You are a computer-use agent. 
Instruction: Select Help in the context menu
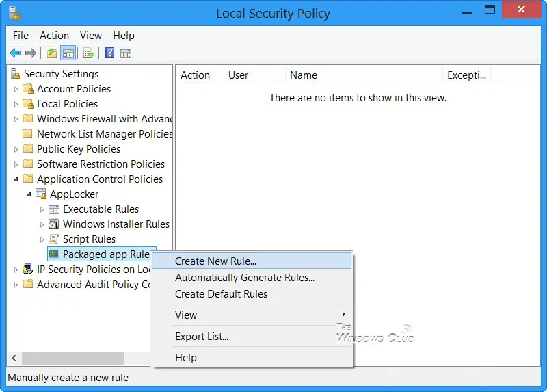pos(251,357)
